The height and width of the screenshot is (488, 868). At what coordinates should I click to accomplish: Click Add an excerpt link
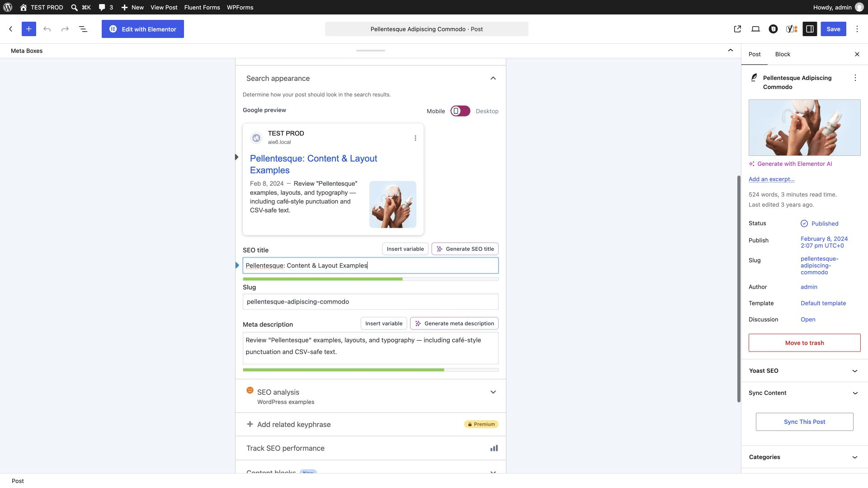click(x=771, y=179)
